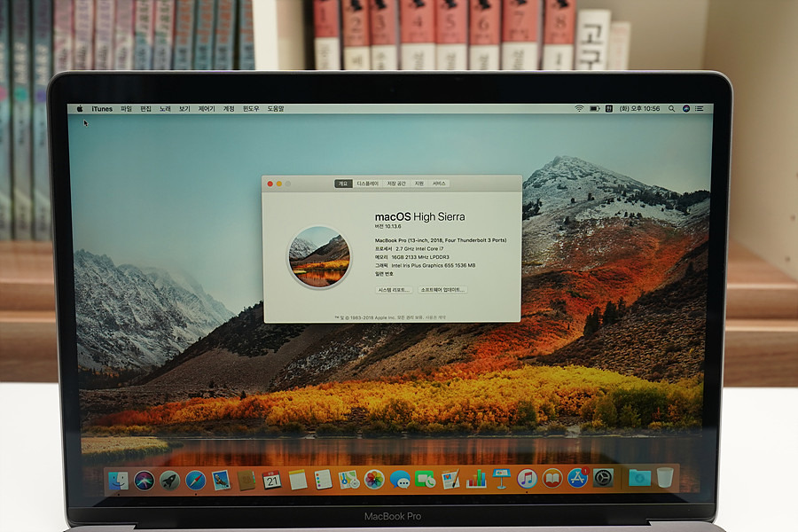The image size is (798, 532).
Task: Open Notification Center list icon
Action: [700, 108]
